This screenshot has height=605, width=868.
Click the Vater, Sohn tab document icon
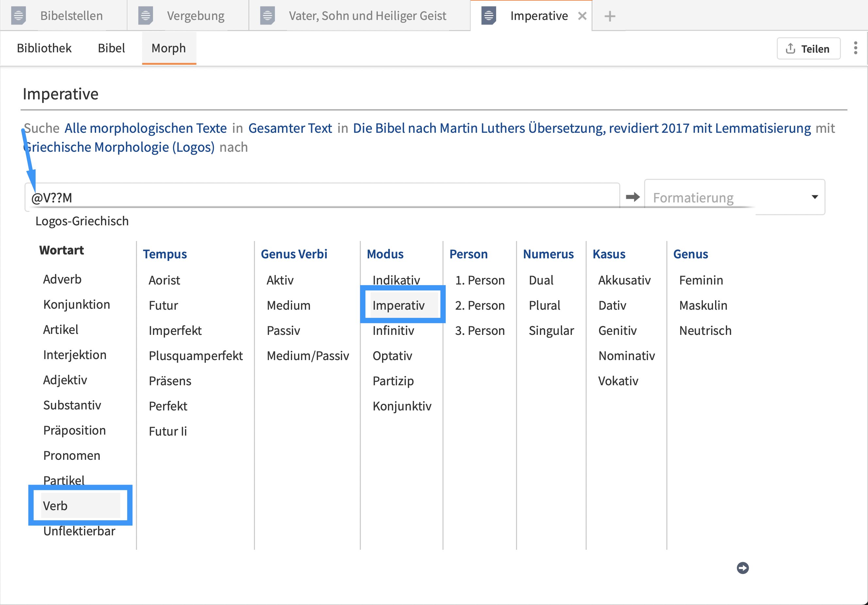click(267, 16)
